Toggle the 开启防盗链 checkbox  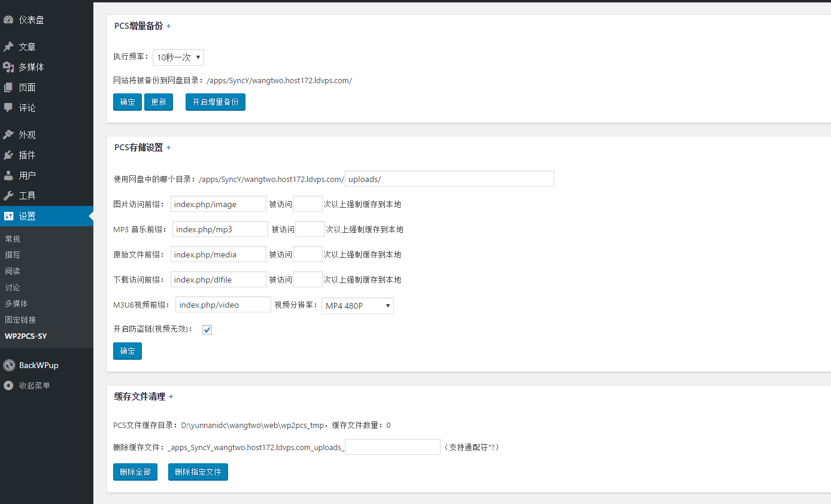(207, 330)
